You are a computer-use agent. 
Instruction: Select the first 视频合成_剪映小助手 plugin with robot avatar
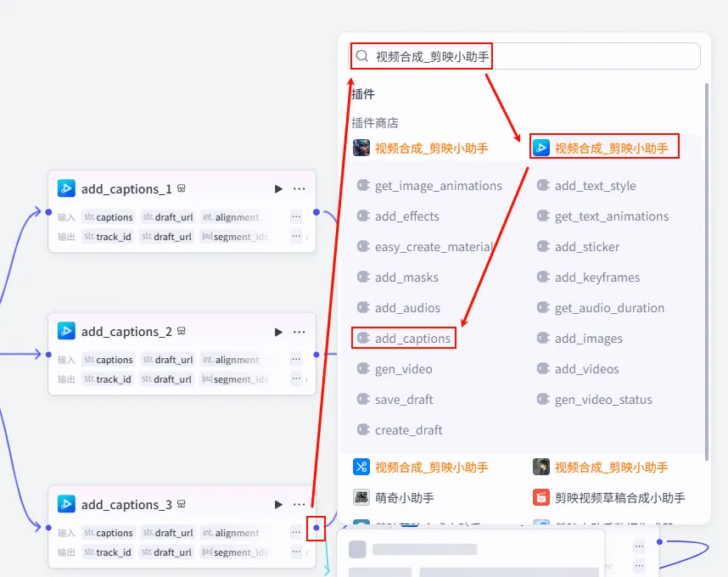click(x=421, y=148)
